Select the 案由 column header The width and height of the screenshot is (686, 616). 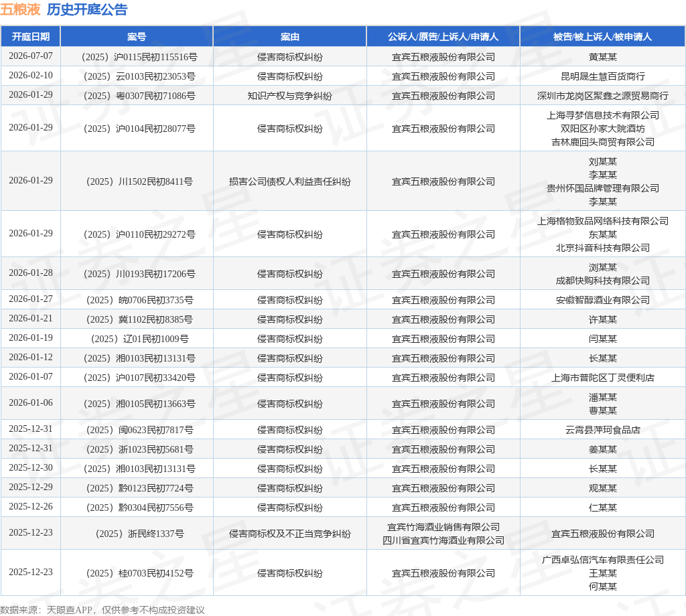tap(289, 37)
